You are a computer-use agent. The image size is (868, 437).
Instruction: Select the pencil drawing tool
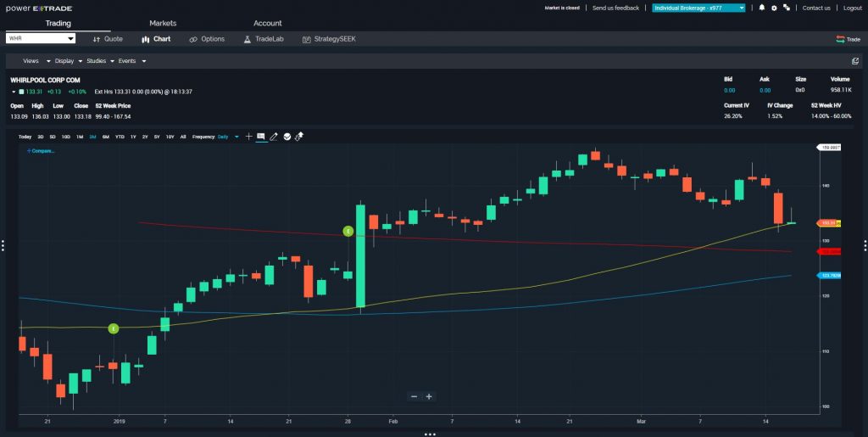click(274, 137)
